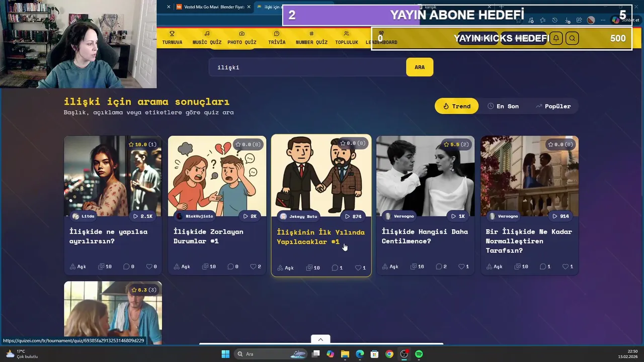This screenshot has height=362, width=644.
Task: Open the 'İlişkide ne yapılsa ayrılırsın?' quiz thumbnail
Action: [113, 176]
